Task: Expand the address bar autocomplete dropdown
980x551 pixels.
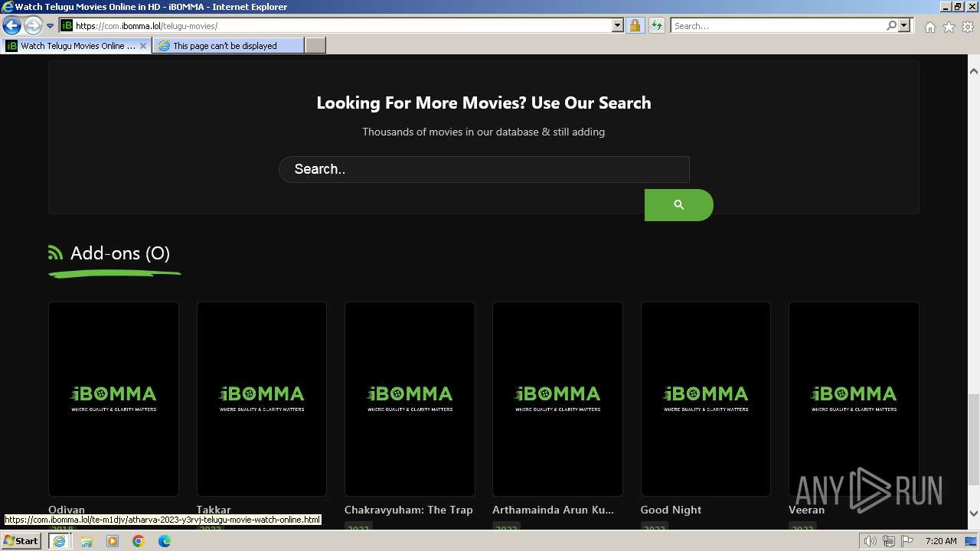Action: coord(618,25)
